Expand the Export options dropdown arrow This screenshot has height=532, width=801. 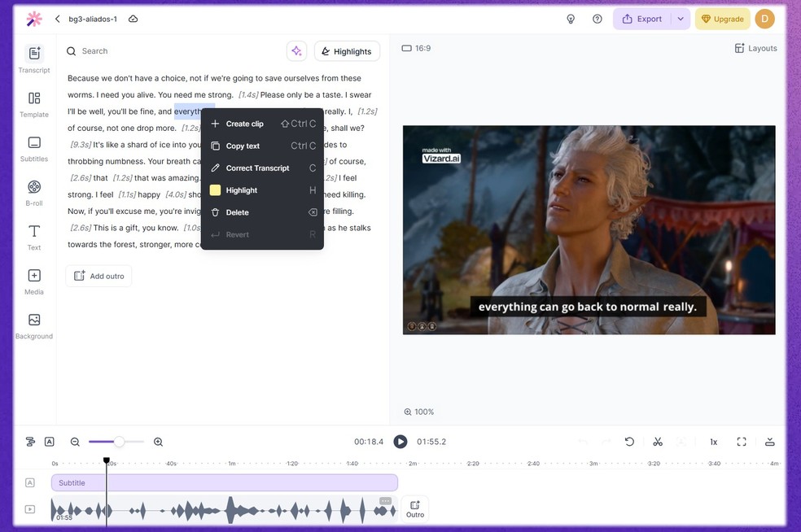tap(681, 19)
